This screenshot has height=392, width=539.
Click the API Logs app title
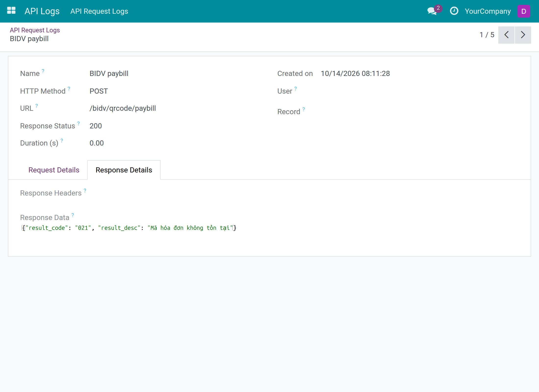(42, 11)
